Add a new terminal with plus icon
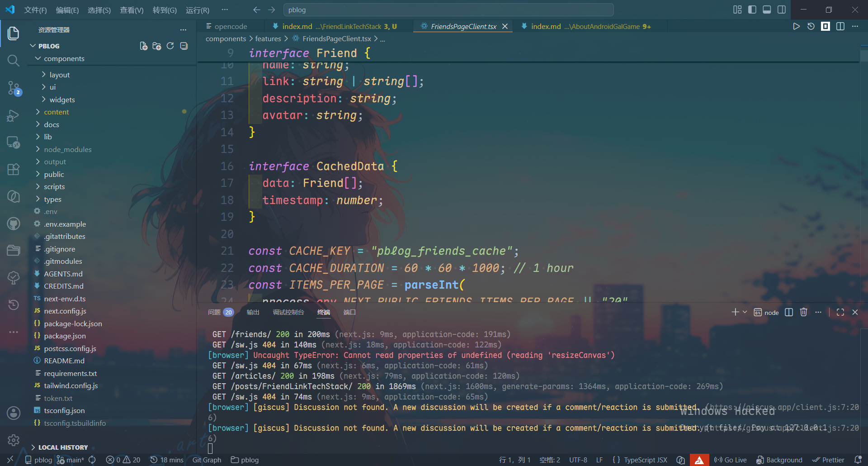 [x=735, y=312]
